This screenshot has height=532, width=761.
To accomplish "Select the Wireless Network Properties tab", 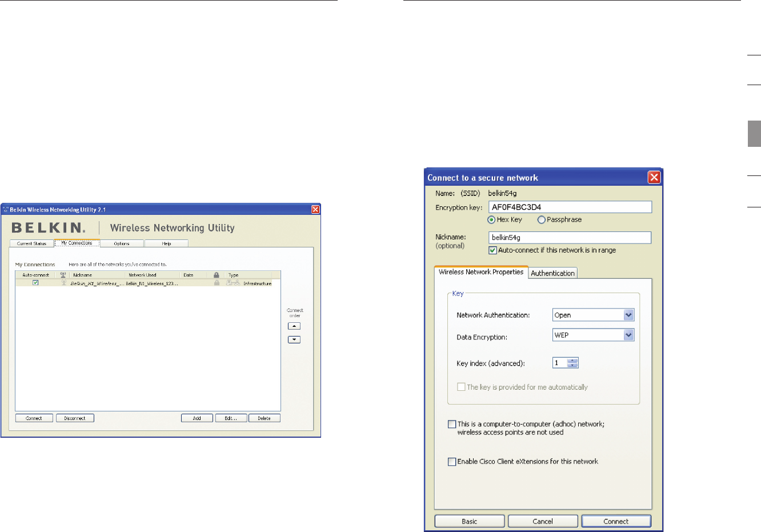I will 481,272.
